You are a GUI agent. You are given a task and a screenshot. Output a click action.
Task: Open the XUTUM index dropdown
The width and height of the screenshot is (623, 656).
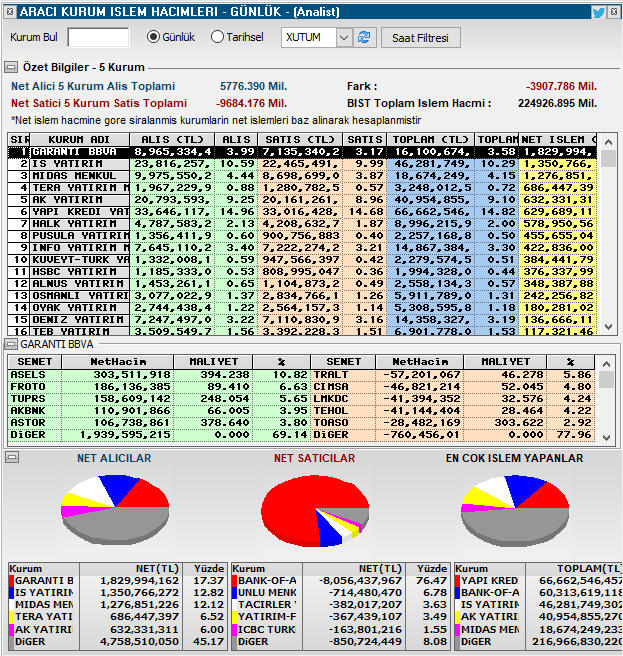[344, 38]
